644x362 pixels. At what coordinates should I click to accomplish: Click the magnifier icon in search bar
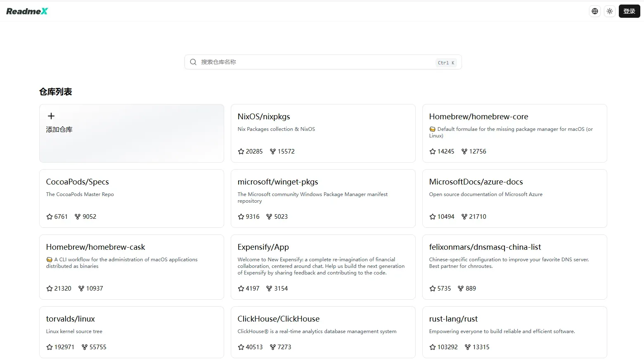tap(193, 62)
